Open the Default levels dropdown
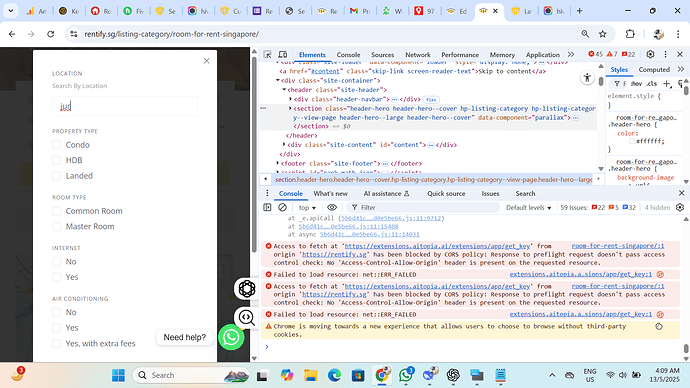The height and width of the screenshot is (388, 690). coord(529,208)
